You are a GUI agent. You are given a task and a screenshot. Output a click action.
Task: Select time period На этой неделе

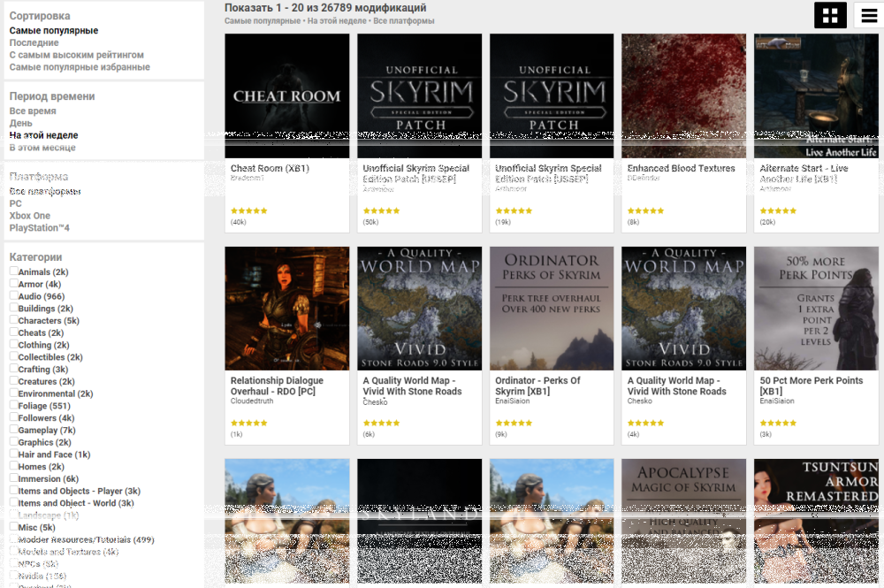(x=43, y=135)
